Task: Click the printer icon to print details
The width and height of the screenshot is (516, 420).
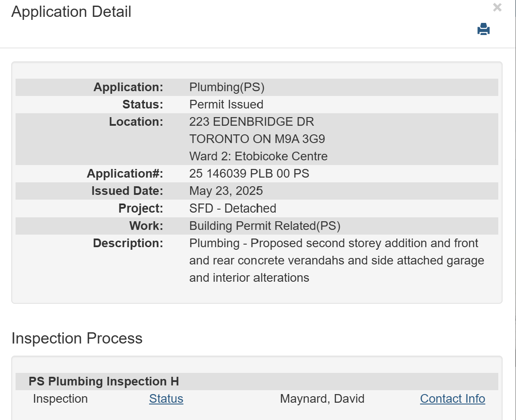Action: (483, 29)
